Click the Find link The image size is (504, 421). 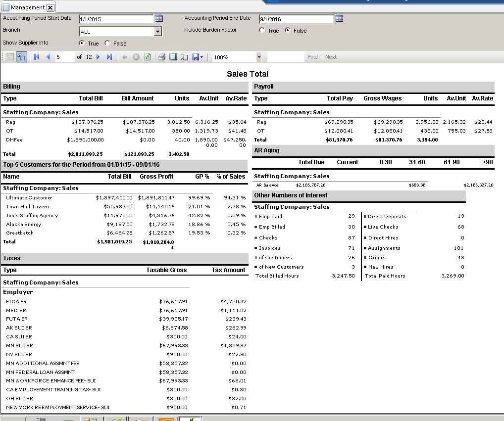point(312,57)
